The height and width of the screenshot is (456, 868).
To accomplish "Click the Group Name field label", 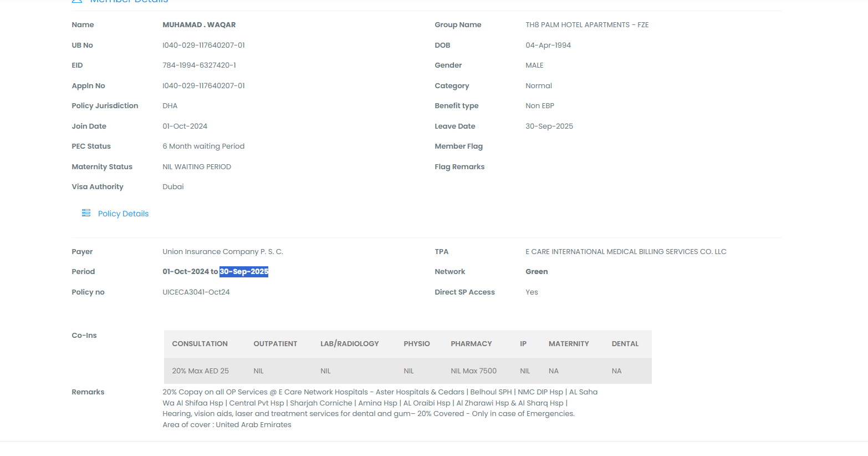I will (x=458, y=25).
